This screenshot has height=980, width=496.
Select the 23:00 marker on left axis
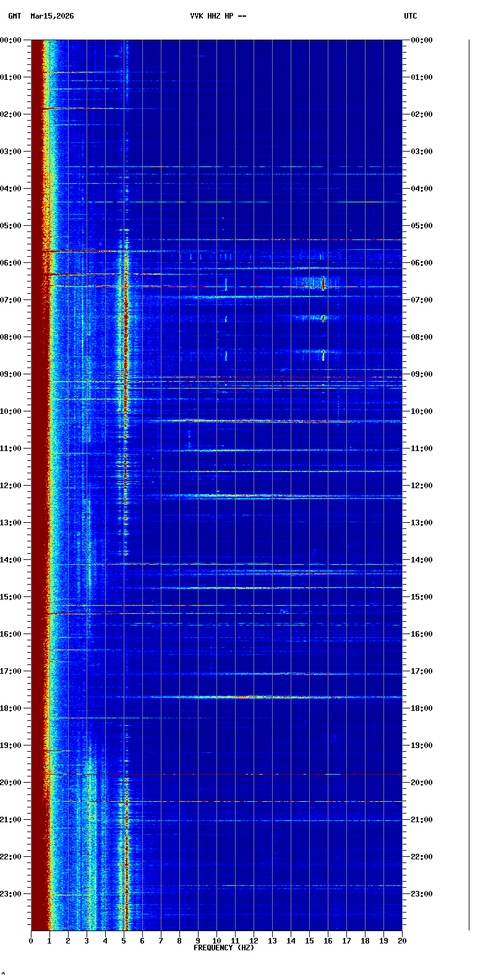[11, 894]
